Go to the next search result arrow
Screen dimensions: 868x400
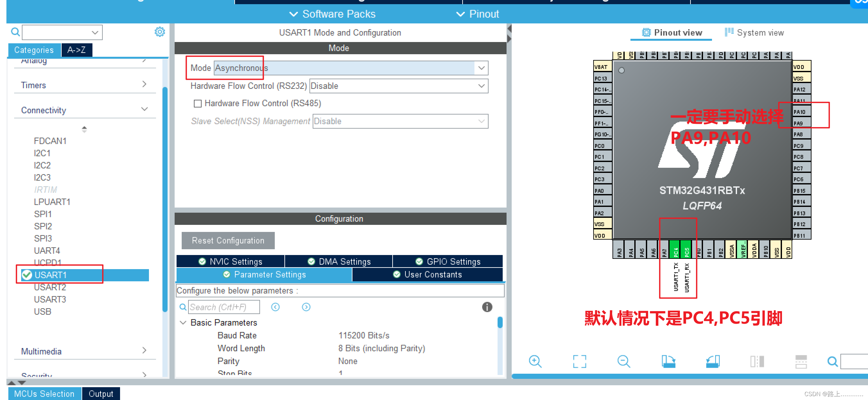pyautogui.click(x=306, y=307)
